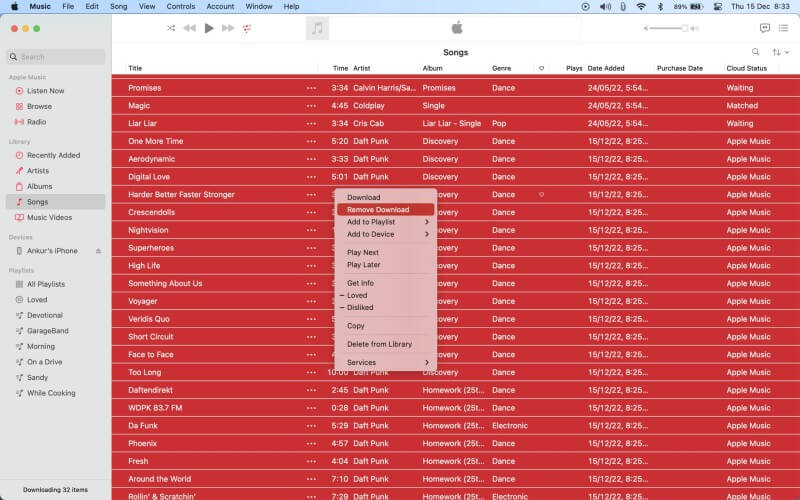Expand Add to Device submenu

[385, 234]
